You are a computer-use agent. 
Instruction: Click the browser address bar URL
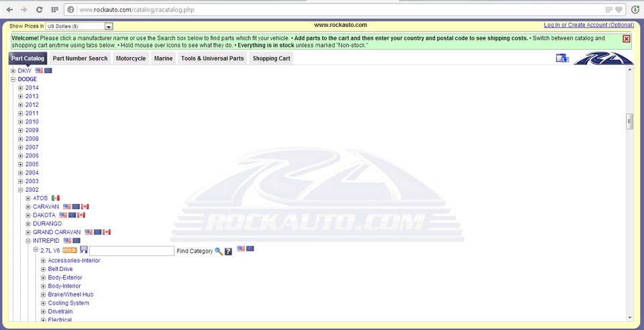[x=137, y=9]
